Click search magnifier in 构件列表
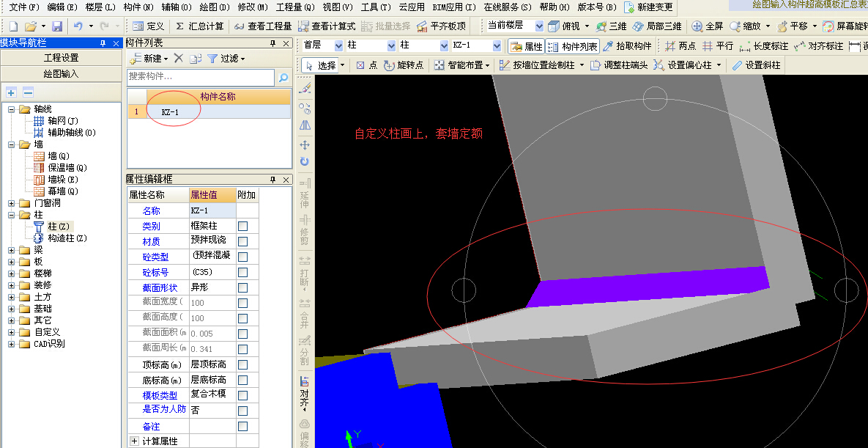 click(x=283, y=78)
